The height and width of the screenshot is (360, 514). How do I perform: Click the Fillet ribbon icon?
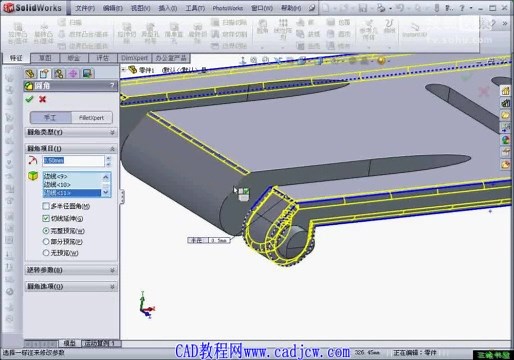262,27
